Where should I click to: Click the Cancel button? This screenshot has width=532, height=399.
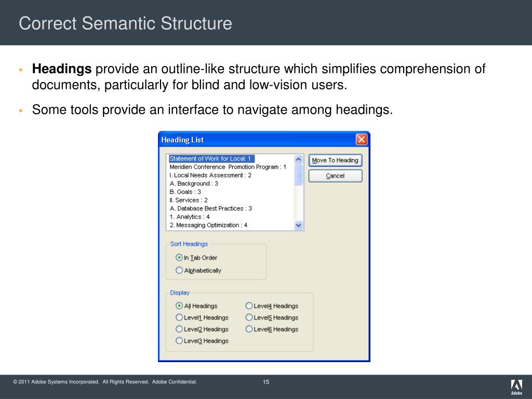click(335, 176)
